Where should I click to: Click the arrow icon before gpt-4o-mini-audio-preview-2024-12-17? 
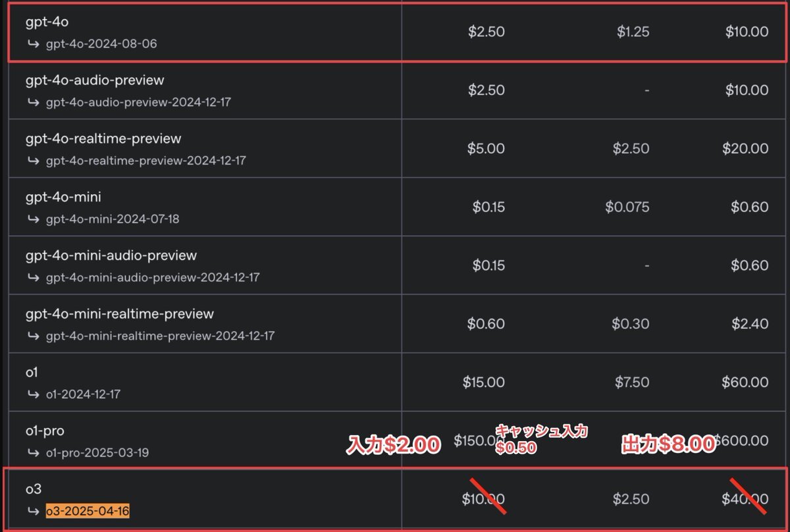[x=34, y=278]
